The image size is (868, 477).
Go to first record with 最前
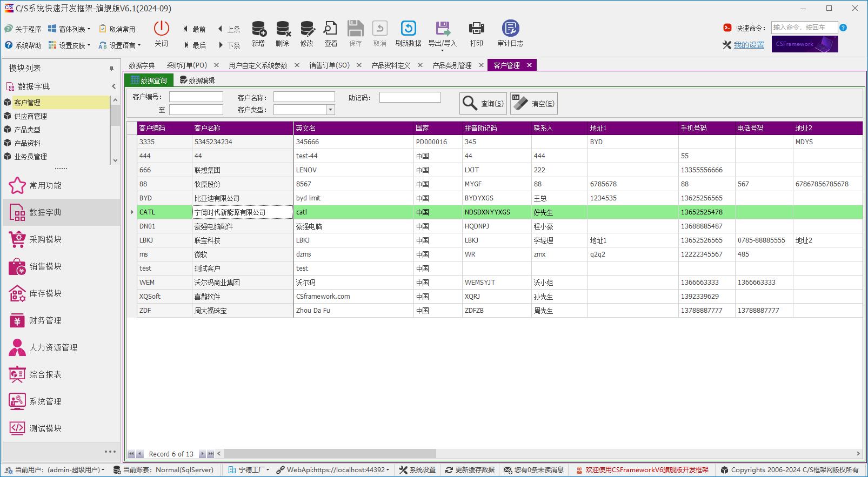pyautogui.click(x=194, y=29)
